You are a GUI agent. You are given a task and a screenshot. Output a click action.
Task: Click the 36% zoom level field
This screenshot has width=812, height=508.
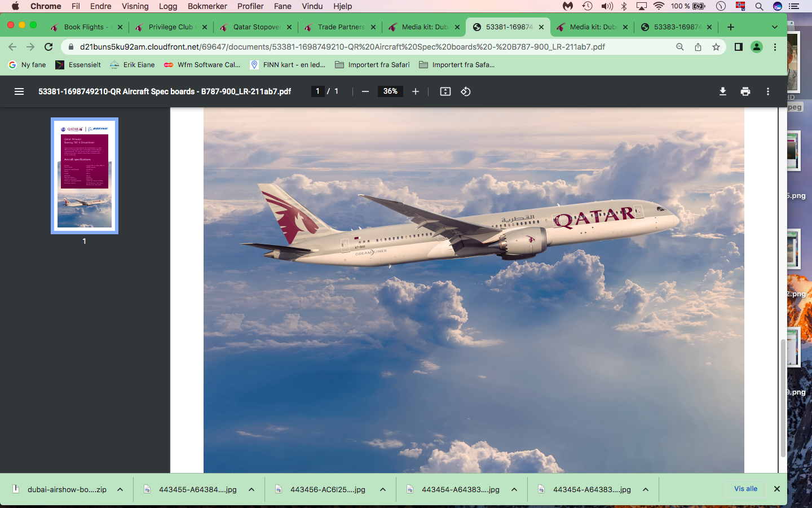coord(390,91)
